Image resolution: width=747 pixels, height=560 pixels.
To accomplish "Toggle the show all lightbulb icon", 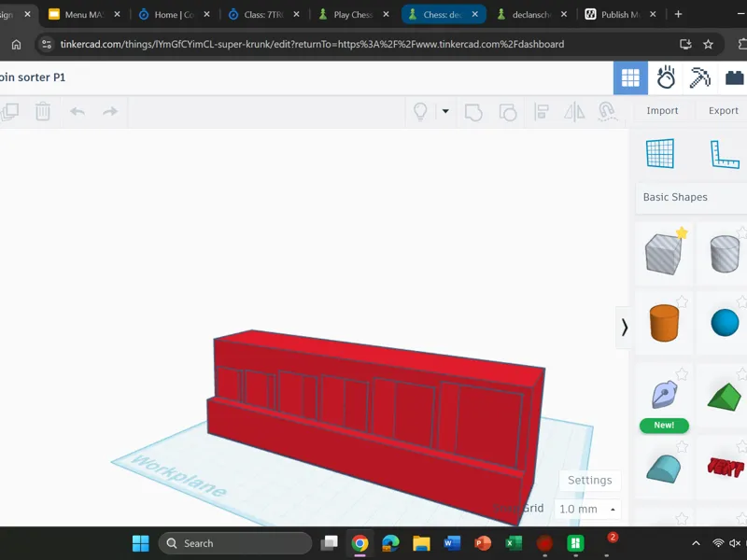I will click(420, 111).
